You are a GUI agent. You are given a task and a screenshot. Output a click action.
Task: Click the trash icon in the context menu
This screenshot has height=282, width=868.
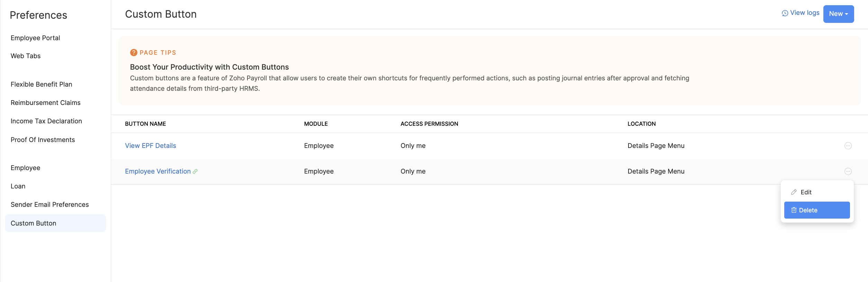click(794, 210)
